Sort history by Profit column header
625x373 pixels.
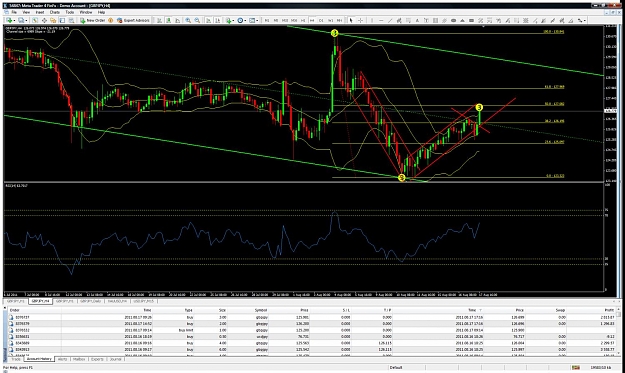608,310
